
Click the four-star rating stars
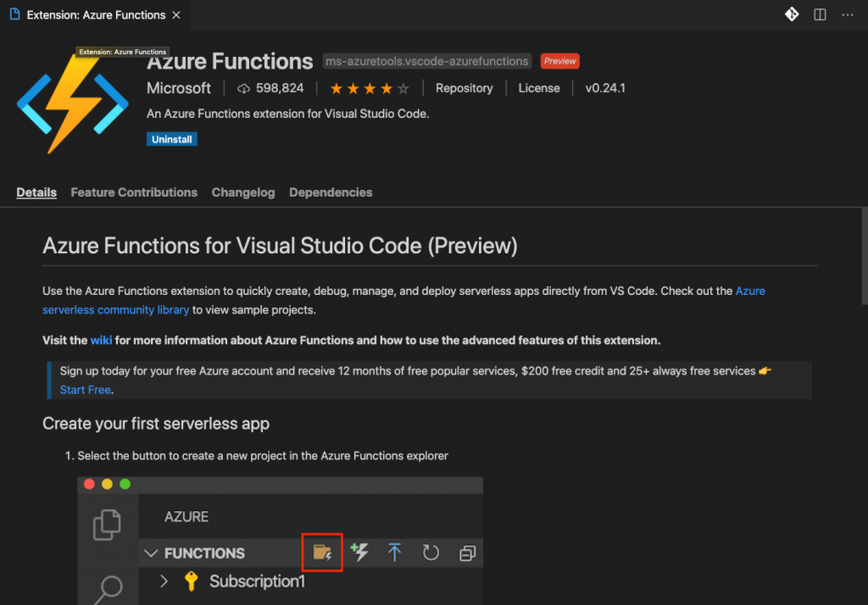click(370, 89)
